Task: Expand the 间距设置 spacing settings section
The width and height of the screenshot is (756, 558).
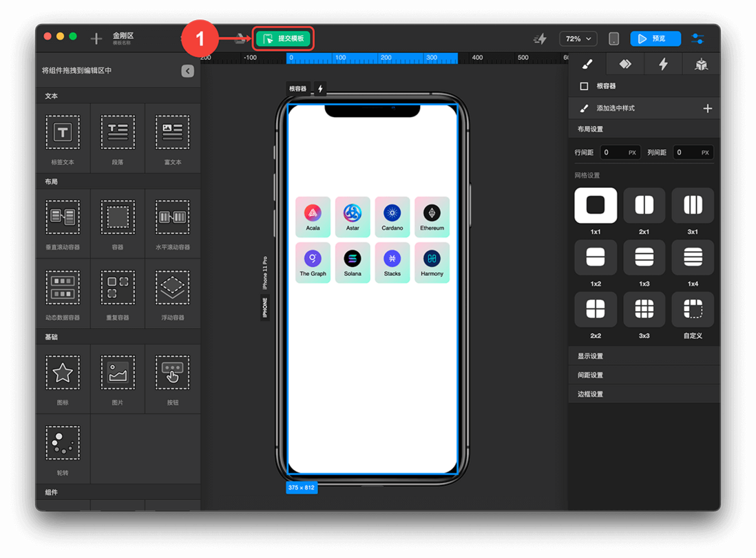Action: click(644, 375)
